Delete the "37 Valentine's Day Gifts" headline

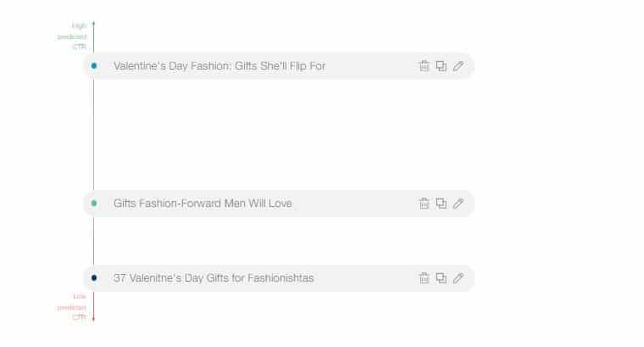tap(425, 278)
